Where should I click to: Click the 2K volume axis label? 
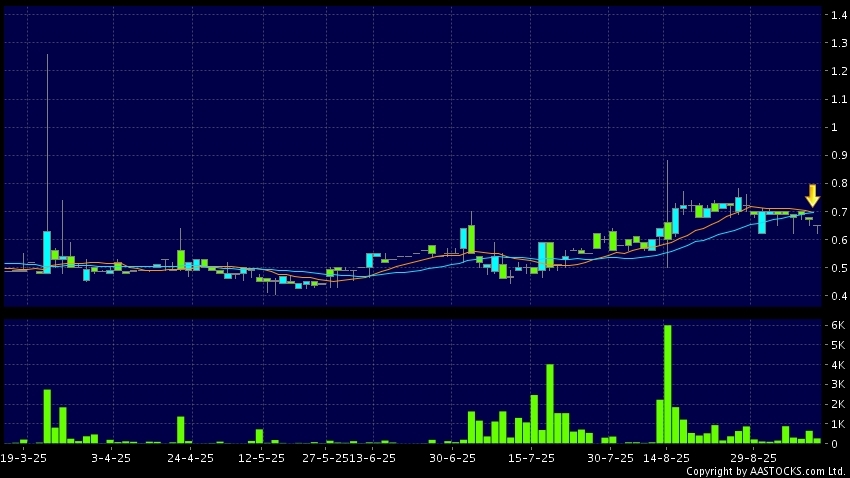[x=838, y=404]
